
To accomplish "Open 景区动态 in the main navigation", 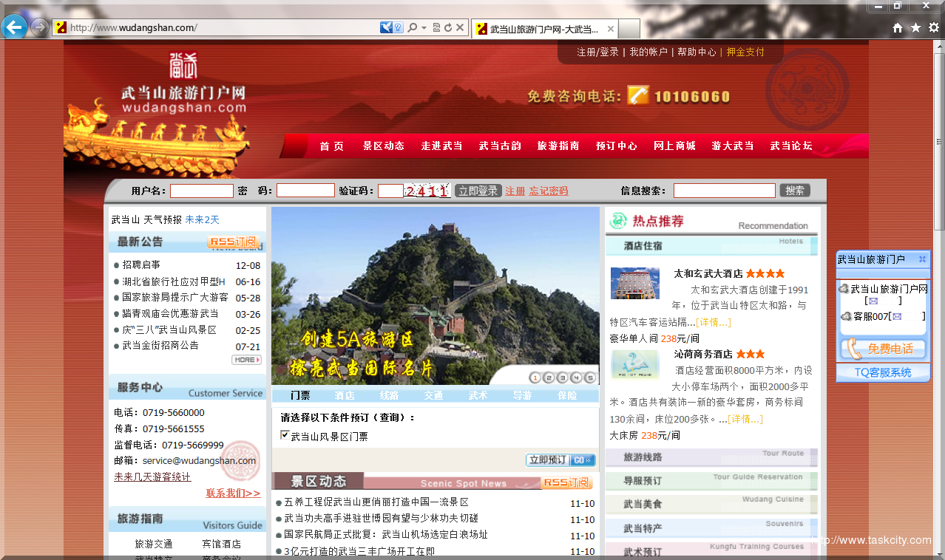I will tap(384, 146).
